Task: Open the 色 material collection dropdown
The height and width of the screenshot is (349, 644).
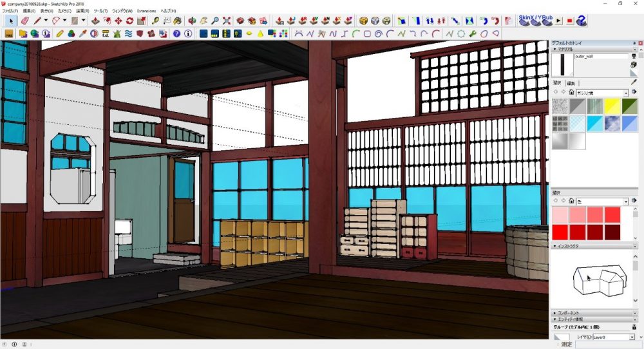Action: coord(625,202)
